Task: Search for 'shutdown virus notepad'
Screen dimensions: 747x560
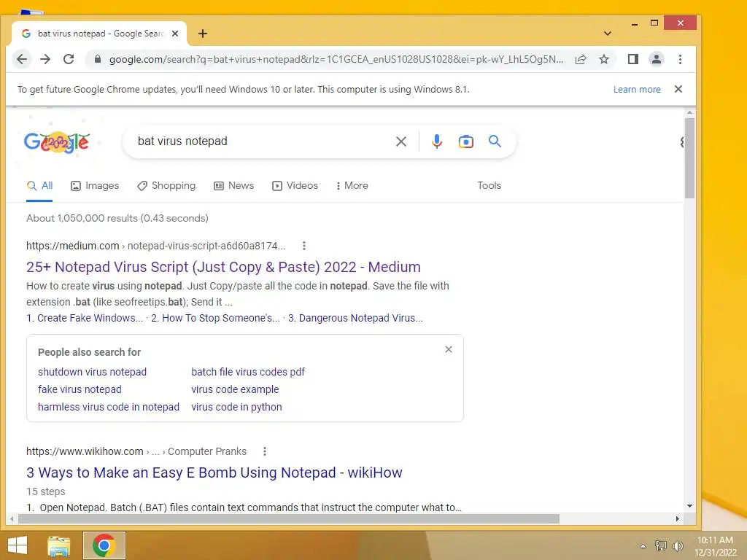Action: (93, 372)
